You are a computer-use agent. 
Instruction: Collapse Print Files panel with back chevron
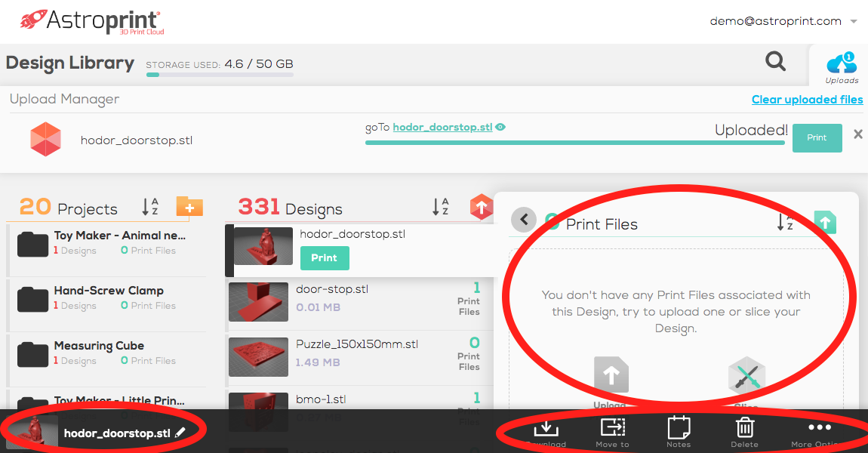click(x=523, y=220)
